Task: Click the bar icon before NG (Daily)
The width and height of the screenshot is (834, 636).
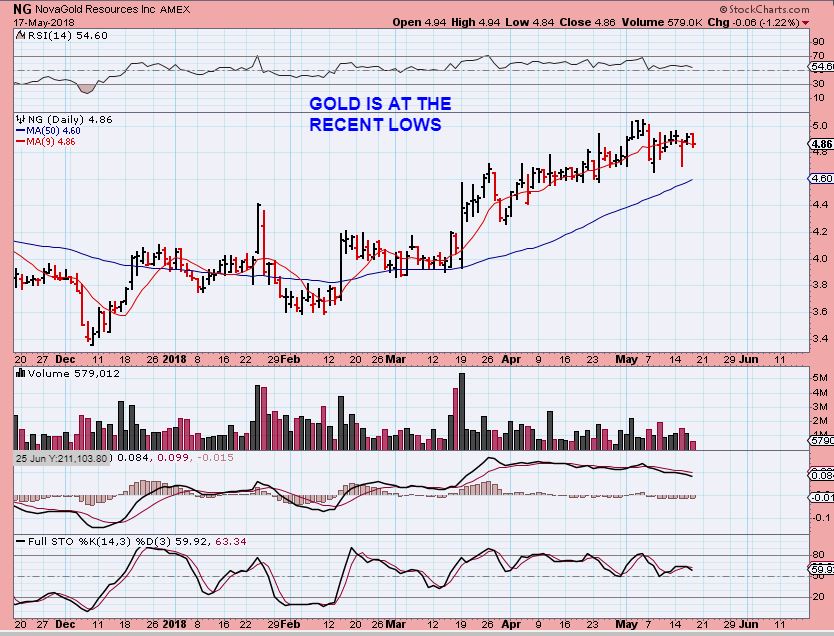Action: (x=21, y=119)
